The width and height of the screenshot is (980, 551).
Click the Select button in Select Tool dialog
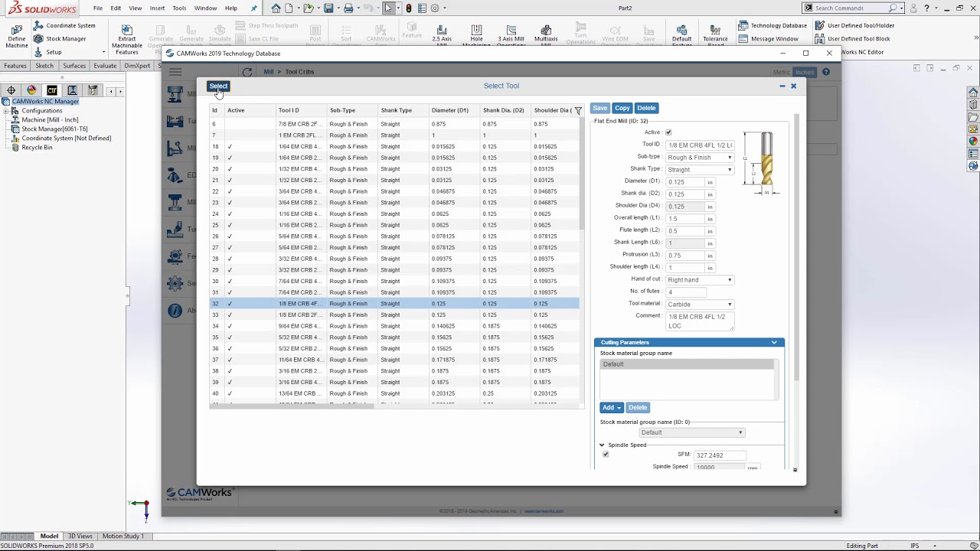[x=218, y=86]
